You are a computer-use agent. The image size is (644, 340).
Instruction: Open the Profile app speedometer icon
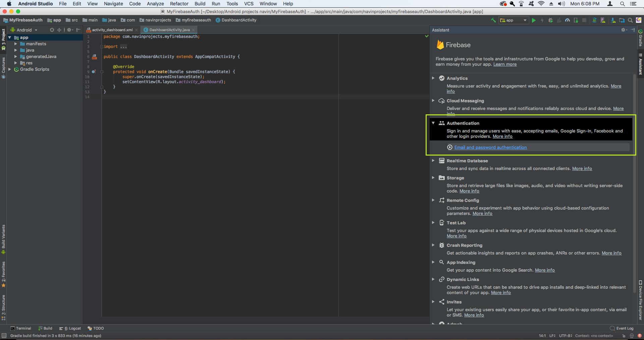click(x=568, y=20)
